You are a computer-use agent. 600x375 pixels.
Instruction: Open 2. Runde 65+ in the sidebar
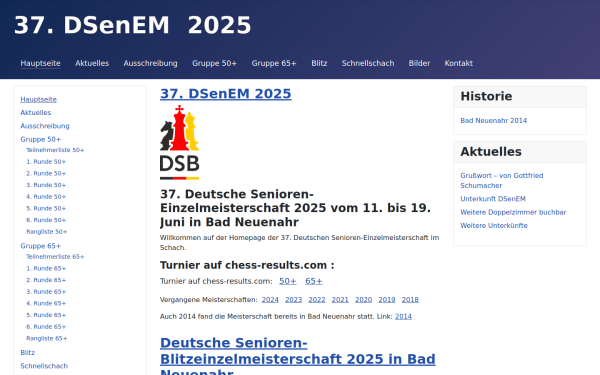pyautogui.click(x=46, y=280)
